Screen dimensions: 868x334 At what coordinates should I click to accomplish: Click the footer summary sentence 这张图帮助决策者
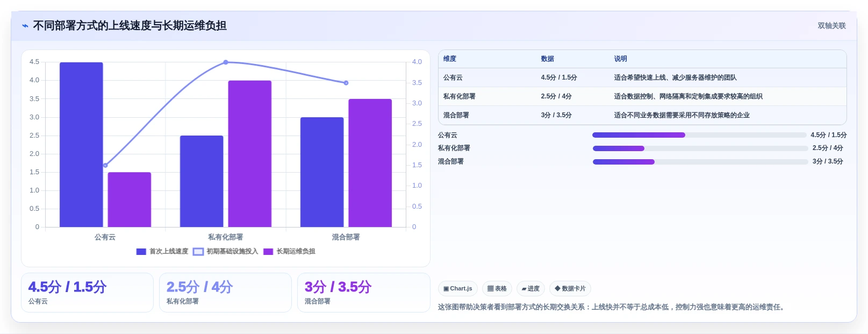[613, 307]
